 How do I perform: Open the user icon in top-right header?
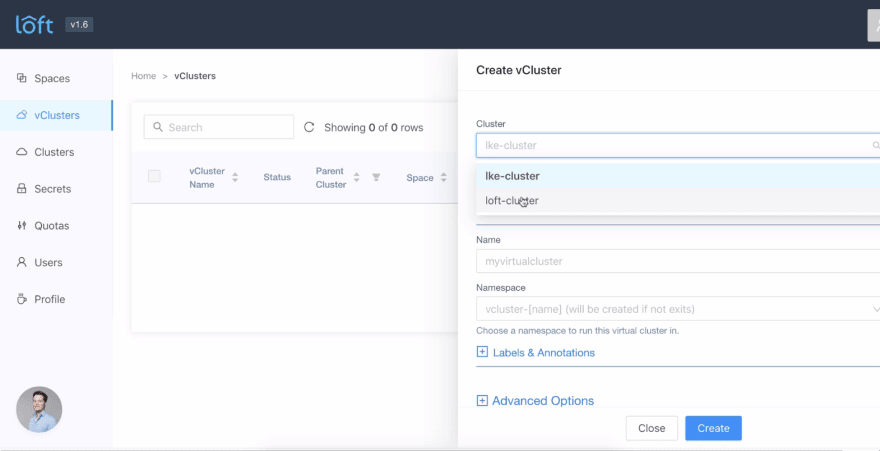[x=874, y=25]
